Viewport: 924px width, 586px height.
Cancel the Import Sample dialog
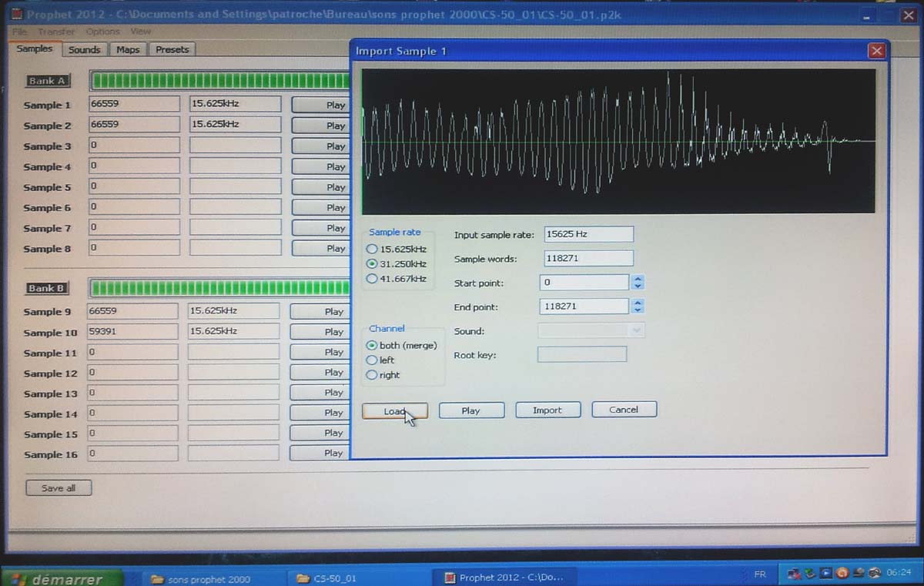click(624, 410)
